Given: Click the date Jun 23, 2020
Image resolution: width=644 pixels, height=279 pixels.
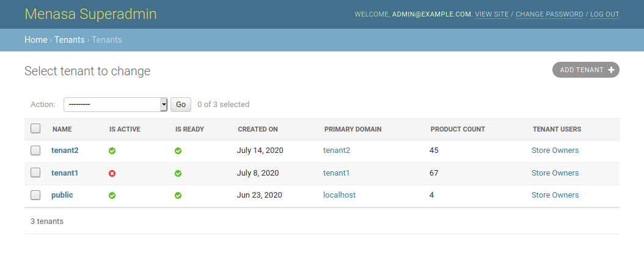Looking at the screenshot, I should pos(260,195).
